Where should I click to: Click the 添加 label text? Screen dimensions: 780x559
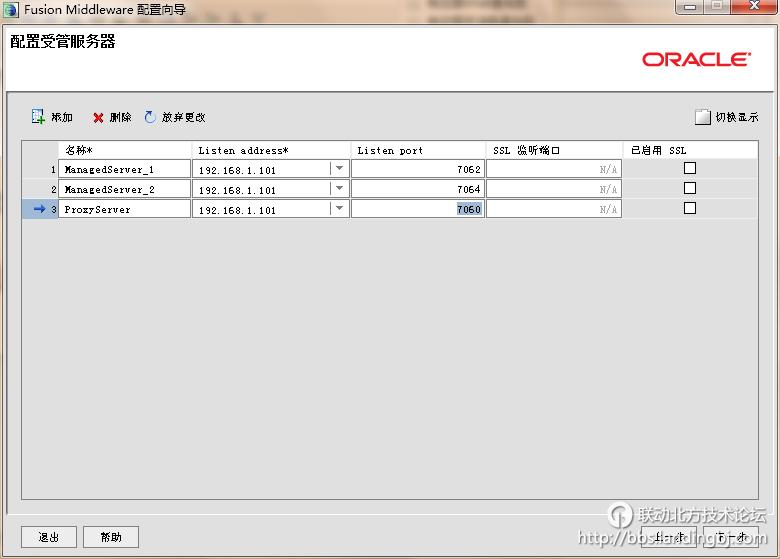(x=62, y=117)
